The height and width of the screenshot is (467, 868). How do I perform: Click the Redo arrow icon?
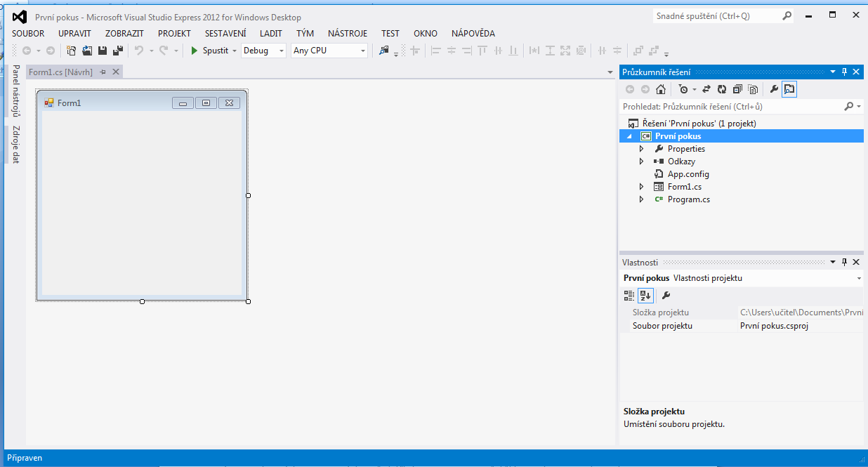pos(164,51)
